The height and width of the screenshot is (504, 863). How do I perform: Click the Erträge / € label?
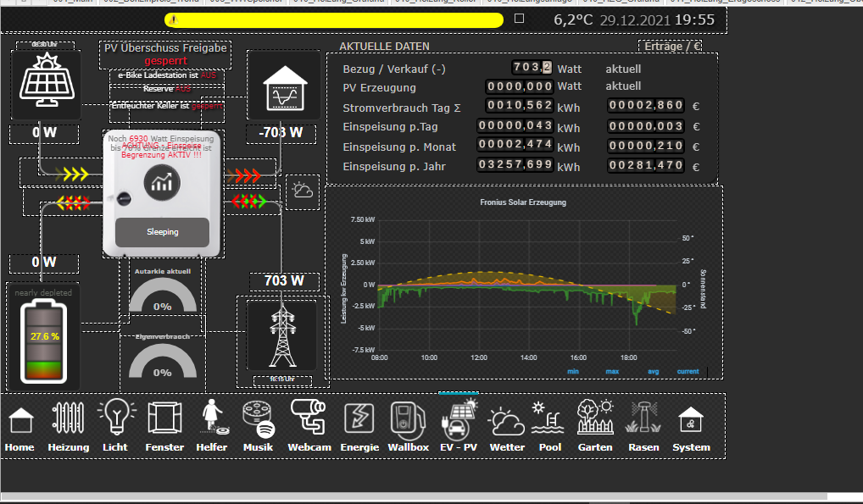pos(673,47)
